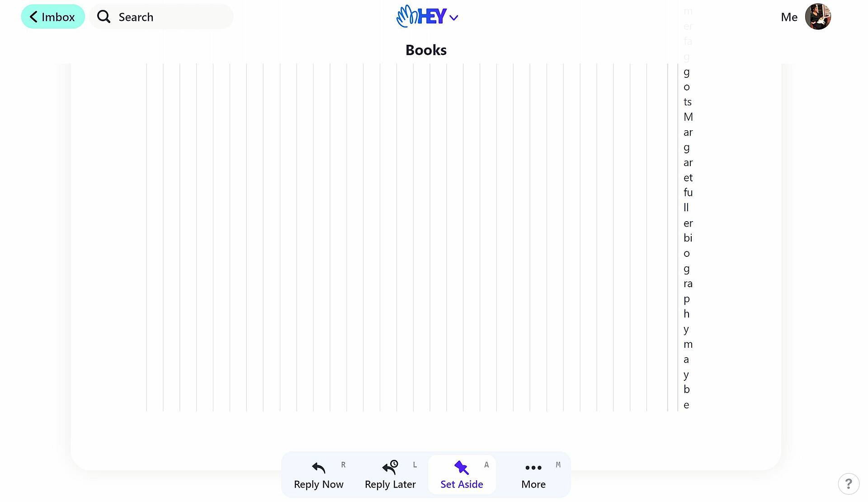Click the Search magnifying glass icon
This screenshot has height=502, width=868.
[104, 16]
